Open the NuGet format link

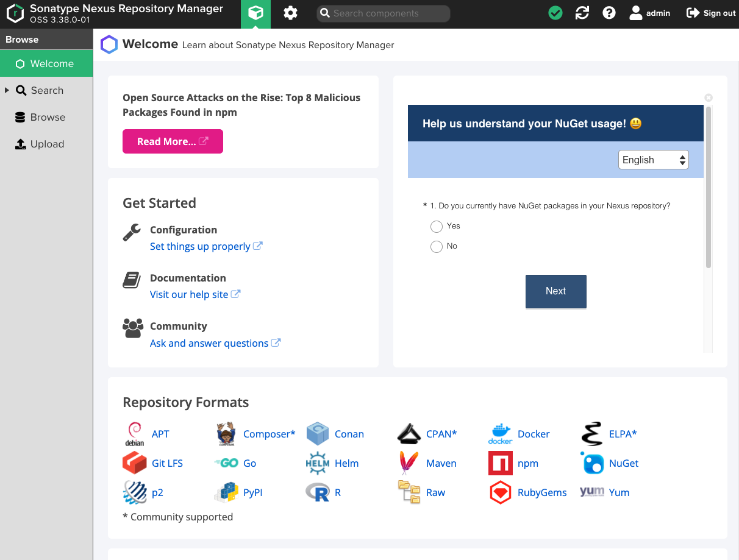pos(624,463)
